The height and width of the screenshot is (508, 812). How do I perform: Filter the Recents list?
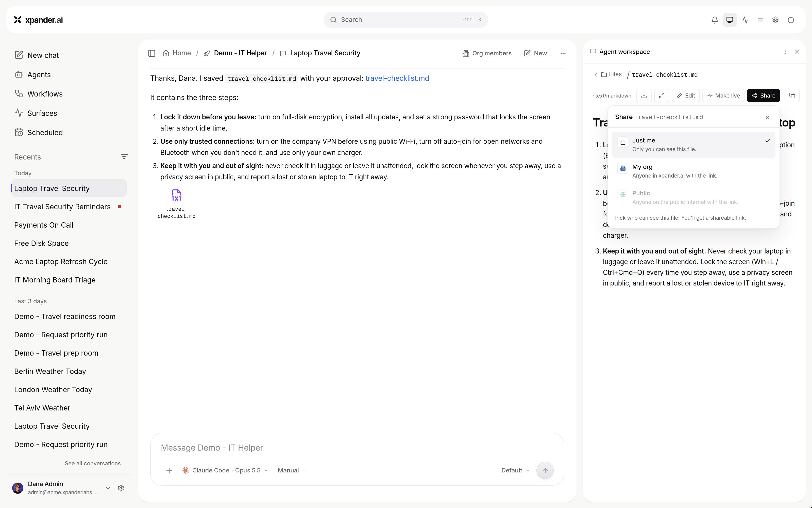coord(124,156)
